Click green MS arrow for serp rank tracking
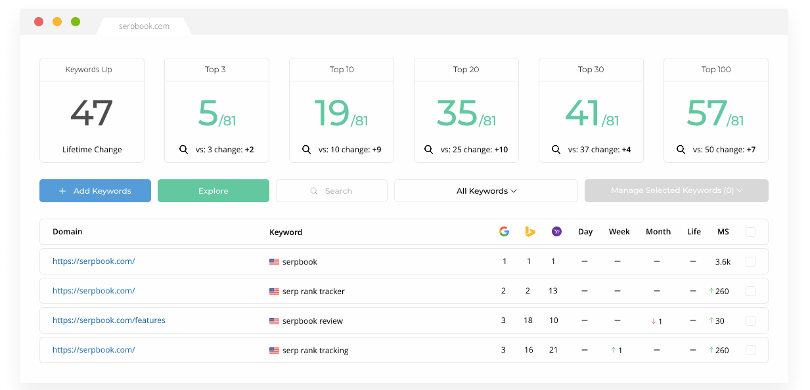810x390 pixels. [x=711, y=350]
